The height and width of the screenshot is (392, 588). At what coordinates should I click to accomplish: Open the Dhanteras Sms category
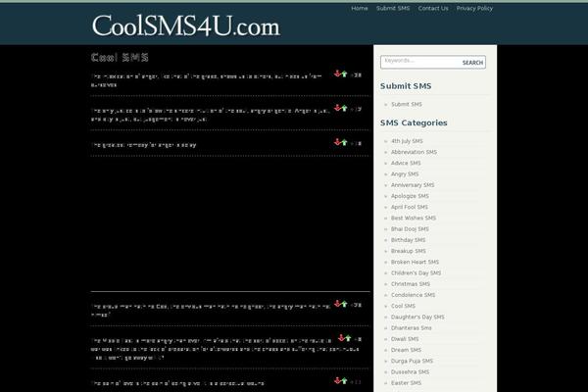411,328
